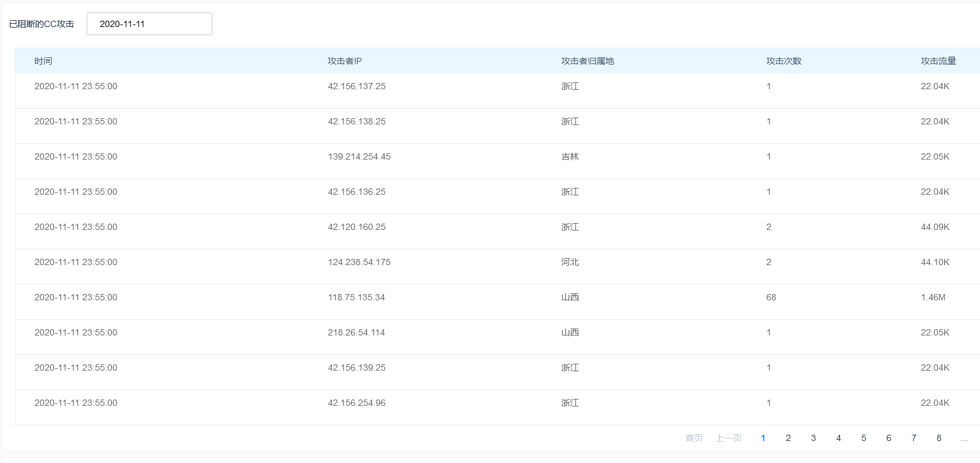Click 吉林 location in 139.214.254.45 row
980x463 pixels.
pyautogui.click(x=570, y=156)
